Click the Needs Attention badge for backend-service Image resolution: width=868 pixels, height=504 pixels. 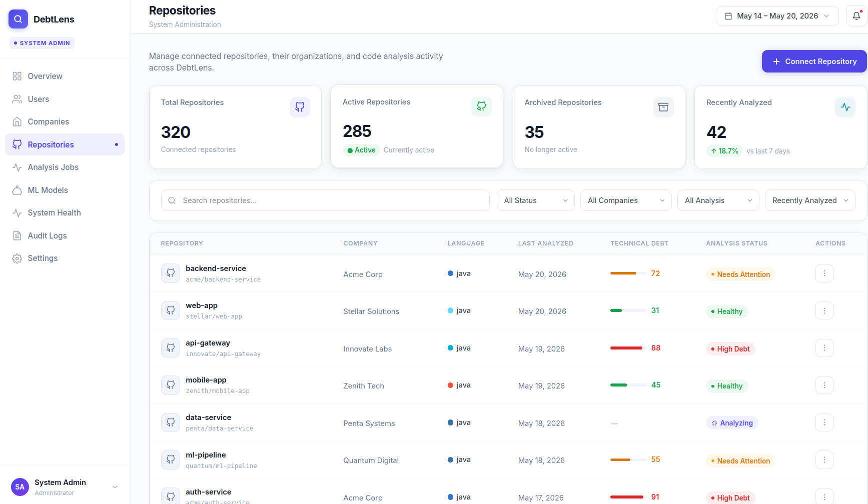tap(740, 274)
